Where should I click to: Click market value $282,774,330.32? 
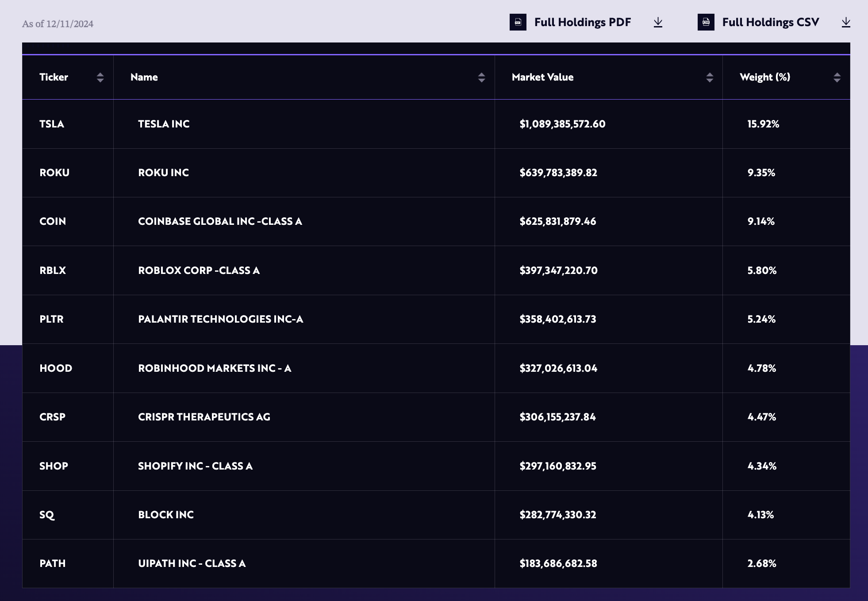558,515
